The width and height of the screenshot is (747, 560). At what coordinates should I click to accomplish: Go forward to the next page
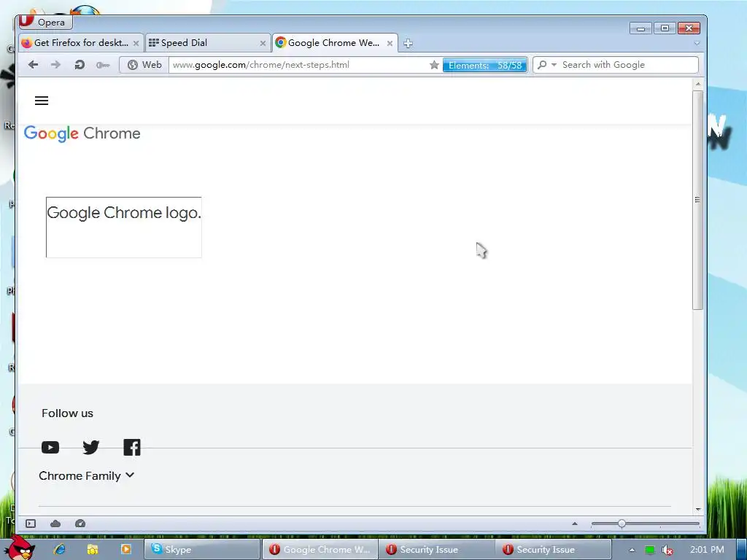click(x=55, y=65)
